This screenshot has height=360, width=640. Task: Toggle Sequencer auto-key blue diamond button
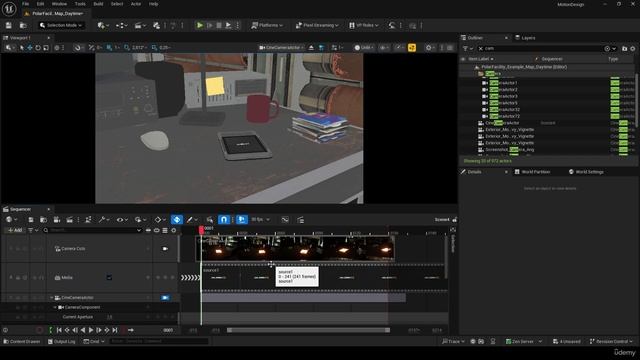click(x=177, y=220)
